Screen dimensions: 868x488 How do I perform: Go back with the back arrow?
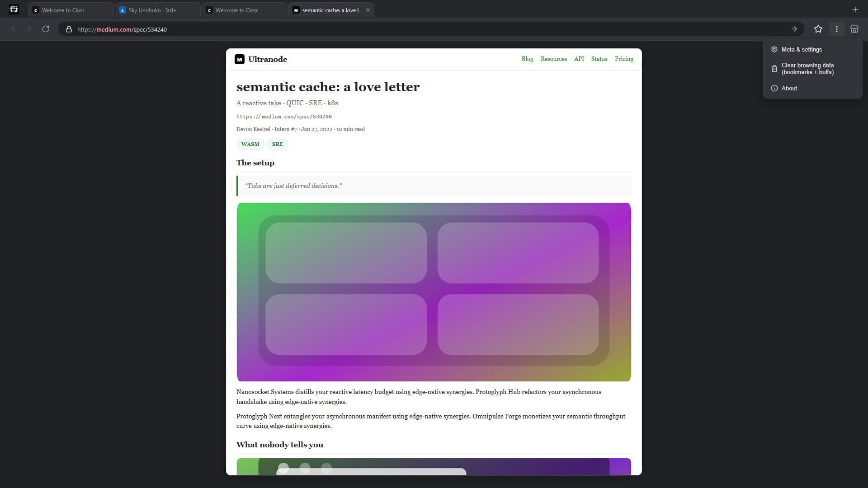point(13,29)
